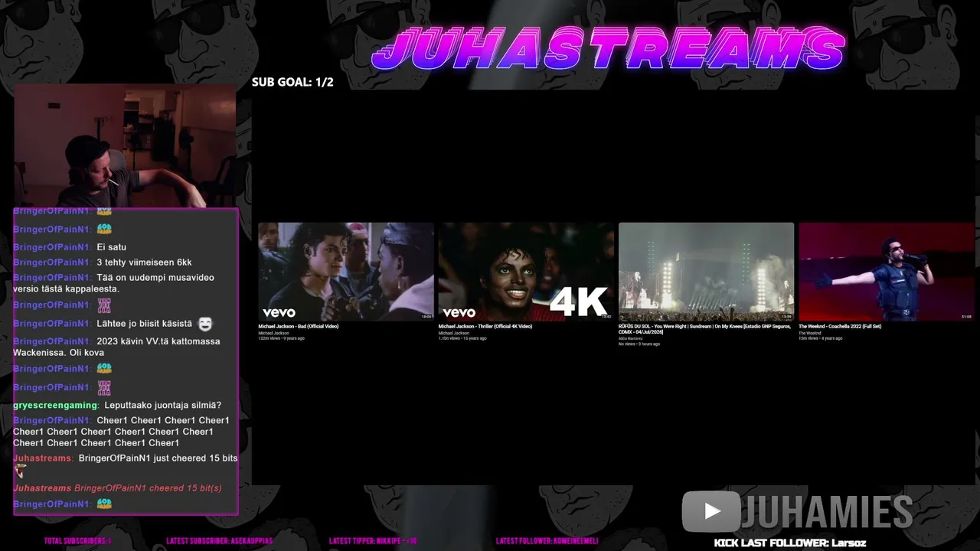Click the '2023 kävin VV.tä kattomassa' message
This screenshot has width=980, height=551.
117,347
